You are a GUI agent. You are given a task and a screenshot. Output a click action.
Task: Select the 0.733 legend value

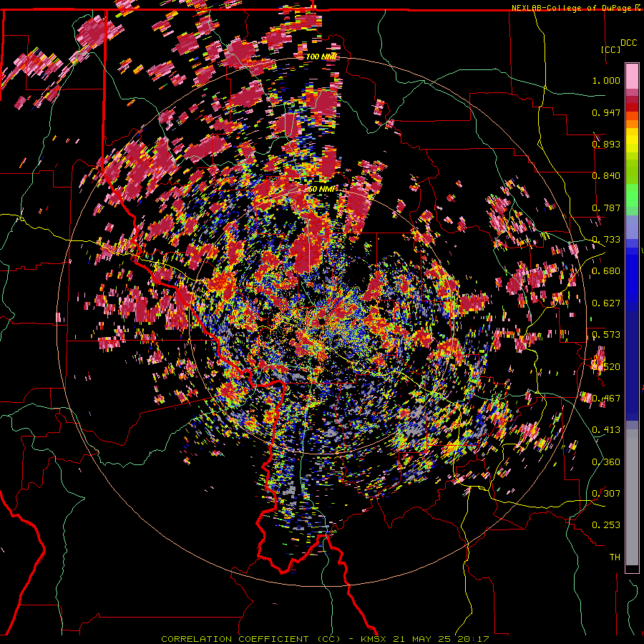coord(606,240)
